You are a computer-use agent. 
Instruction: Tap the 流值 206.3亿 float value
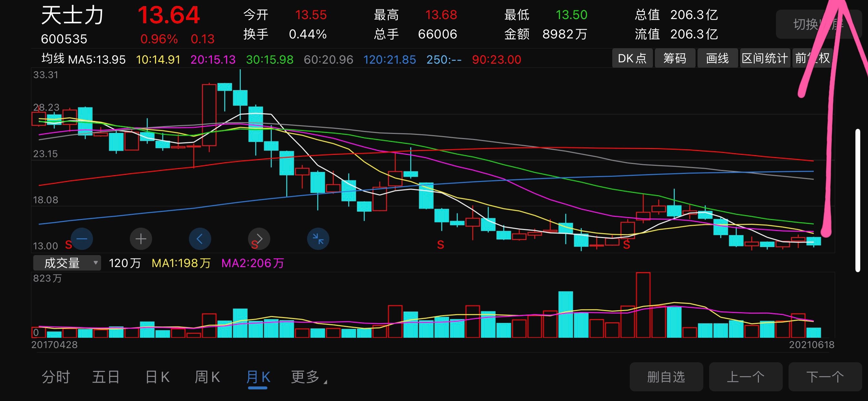tap(677, 34)
